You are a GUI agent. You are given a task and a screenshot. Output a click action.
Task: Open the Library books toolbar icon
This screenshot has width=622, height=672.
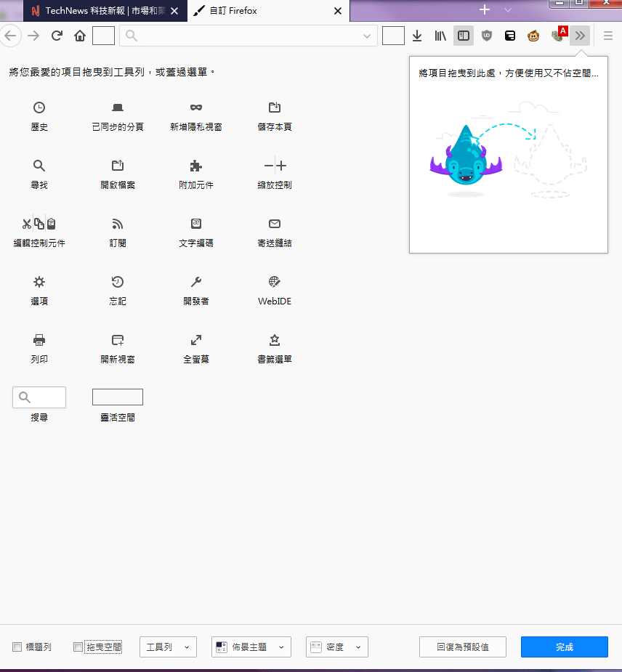pyautogui.click(x=440, y=36)
